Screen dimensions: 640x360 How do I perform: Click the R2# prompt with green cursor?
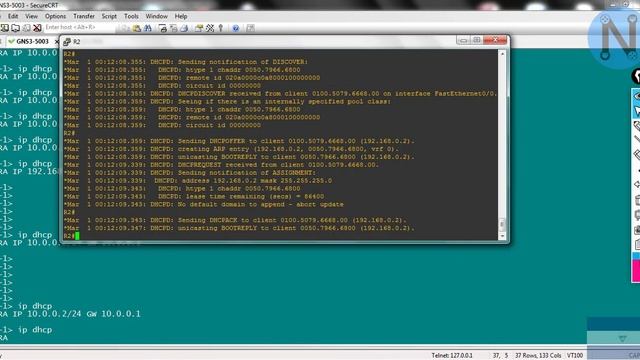(x=71, y=236)
